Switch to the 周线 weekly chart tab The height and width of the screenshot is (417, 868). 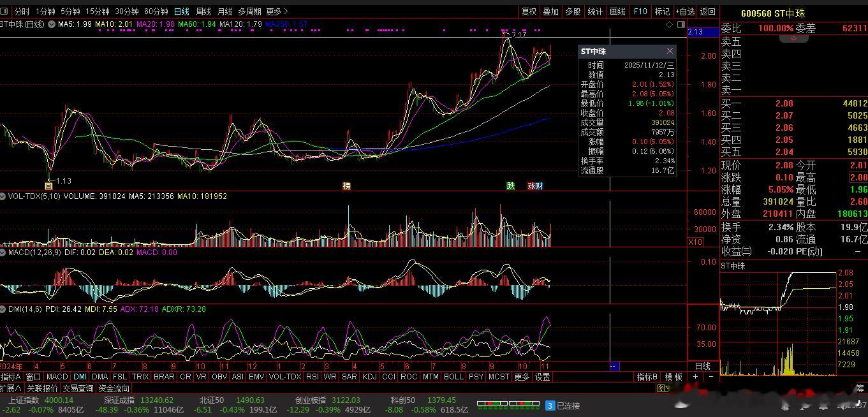coord(203,11)
